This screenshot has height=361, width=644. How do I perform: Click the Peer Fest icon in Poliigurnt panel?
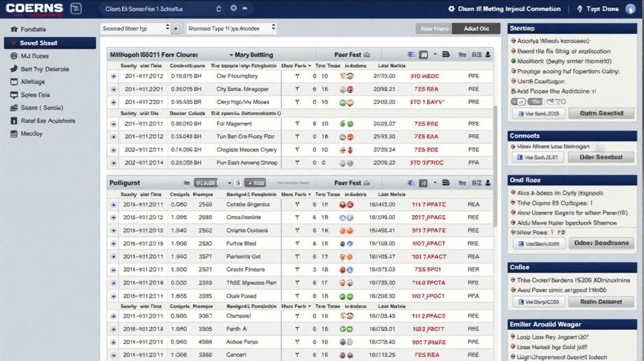pos(367,183)
